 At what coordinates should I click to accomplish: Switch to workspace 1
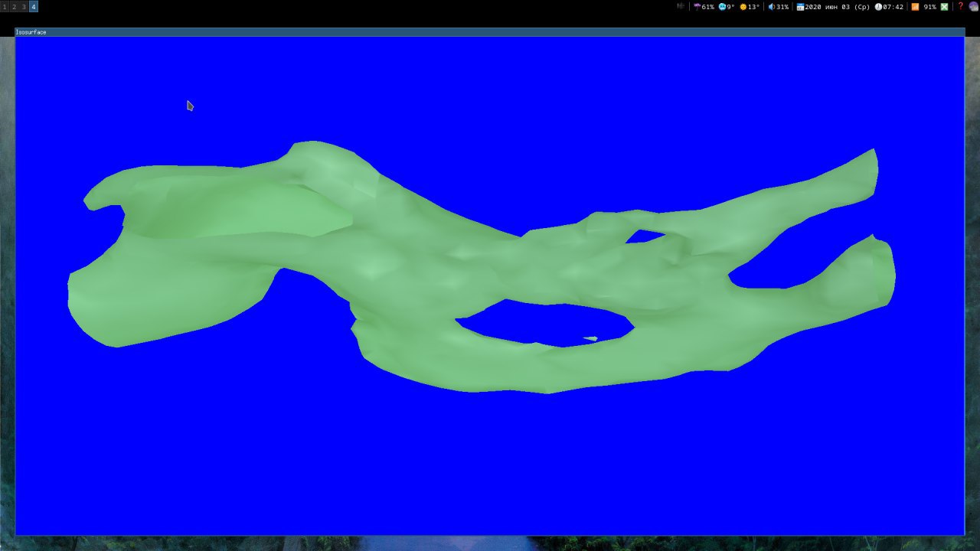pos(4,6)
